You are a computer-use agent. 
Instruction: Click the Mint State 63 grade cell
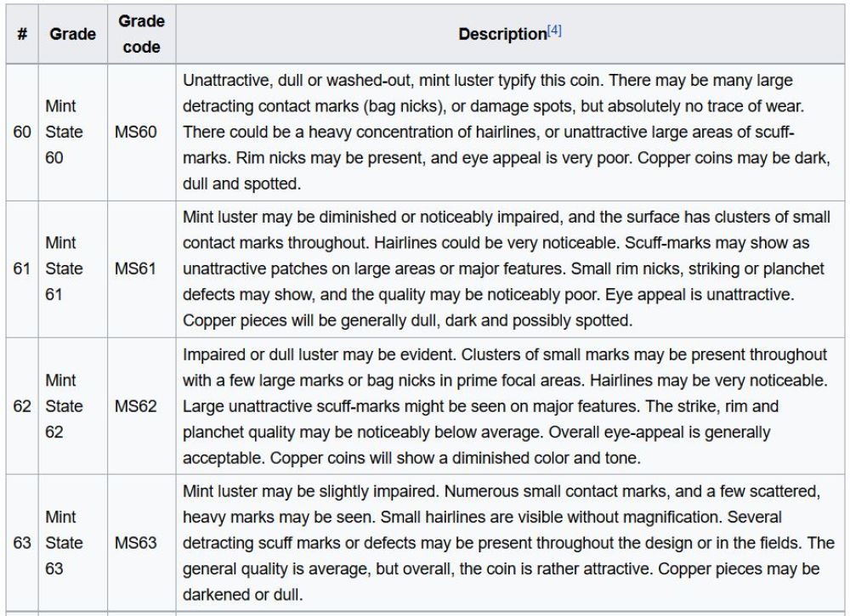[x=72, y=542]
